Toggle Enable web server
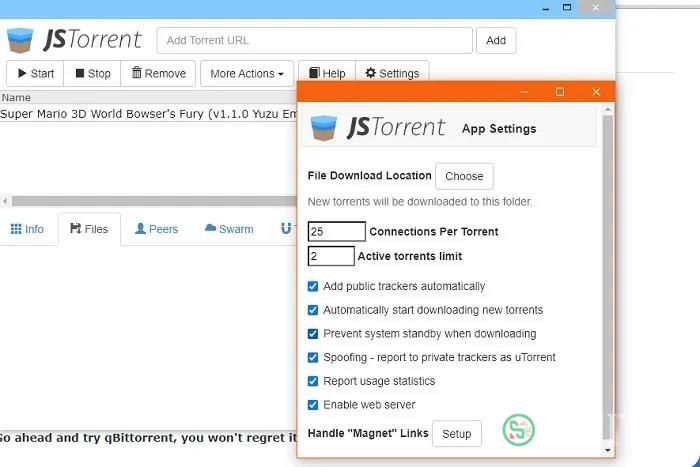Screen dimensions: 700x467 coord(313,404)
